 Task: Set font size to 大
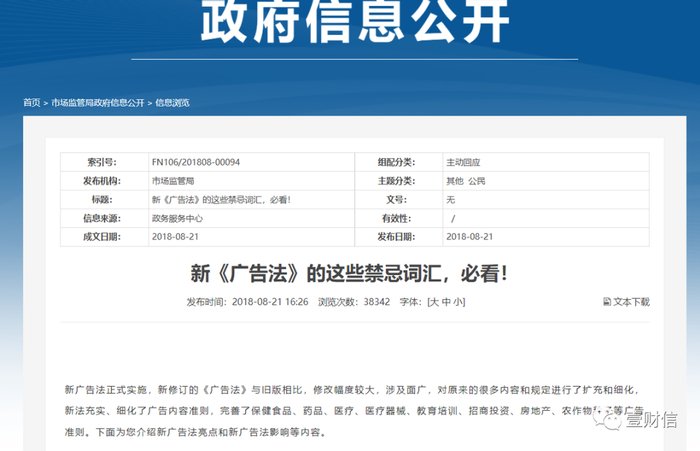click(434, 302)
